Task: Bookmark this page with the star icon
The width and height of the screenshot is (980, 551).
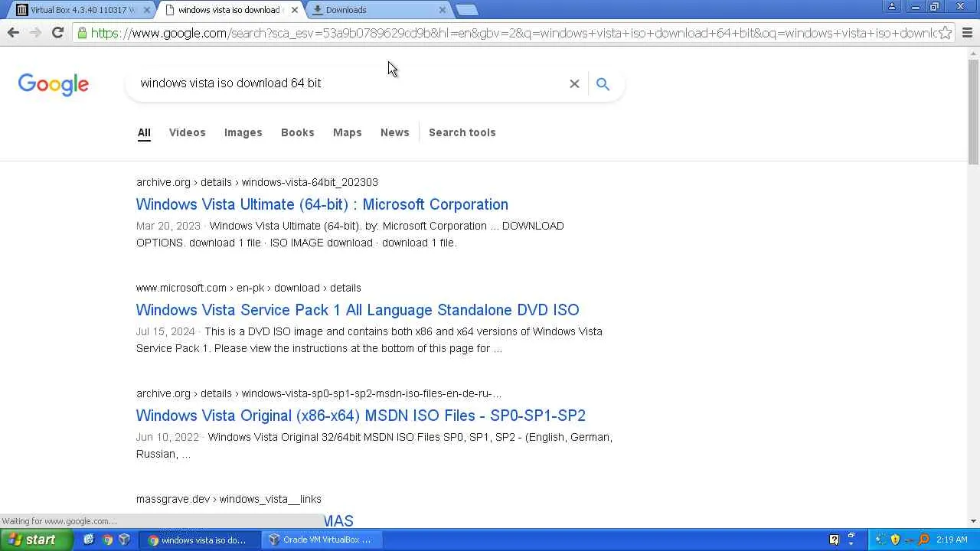Action: (x=946, y=33)
